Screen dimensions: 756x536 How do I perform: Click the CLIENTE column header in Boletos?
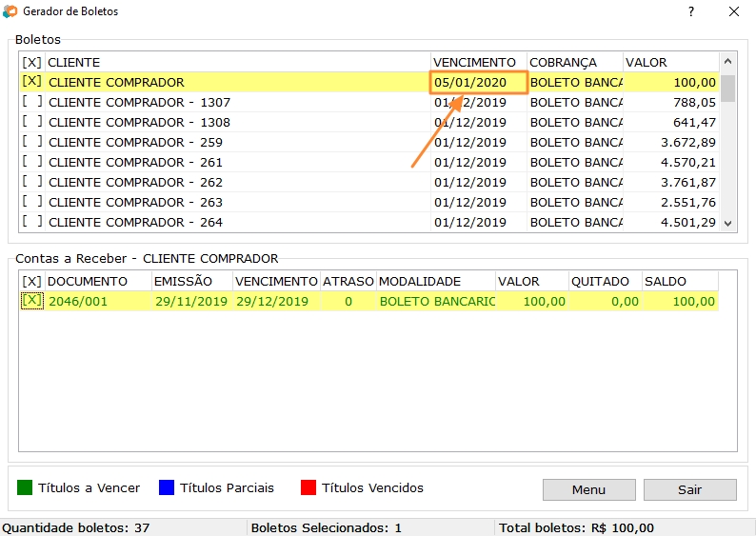pos(238,63)
